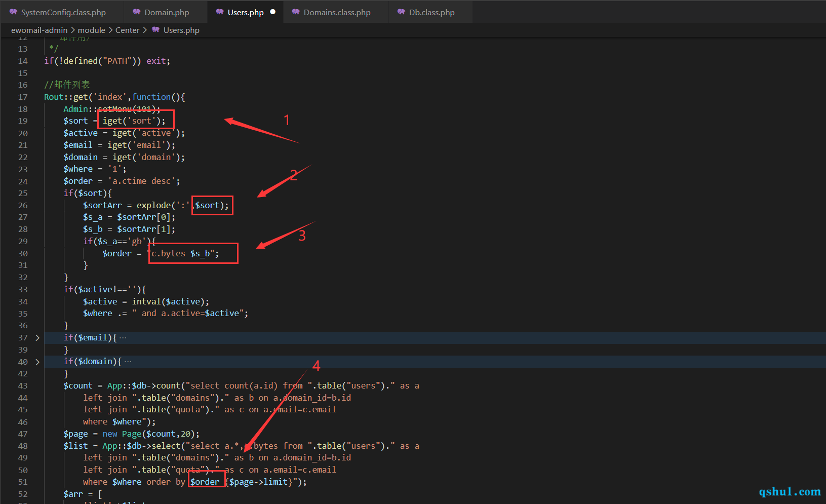Click the intval($active) line
Image resolution: width=826 pixels, height=504 pixels.
(x=146, y=302)
